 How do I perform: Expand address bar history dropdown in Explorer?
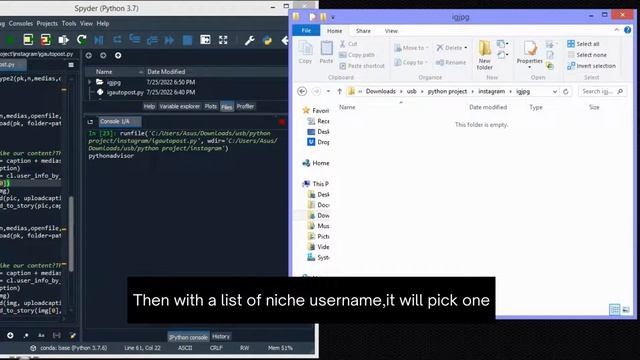tap(555, 91)
